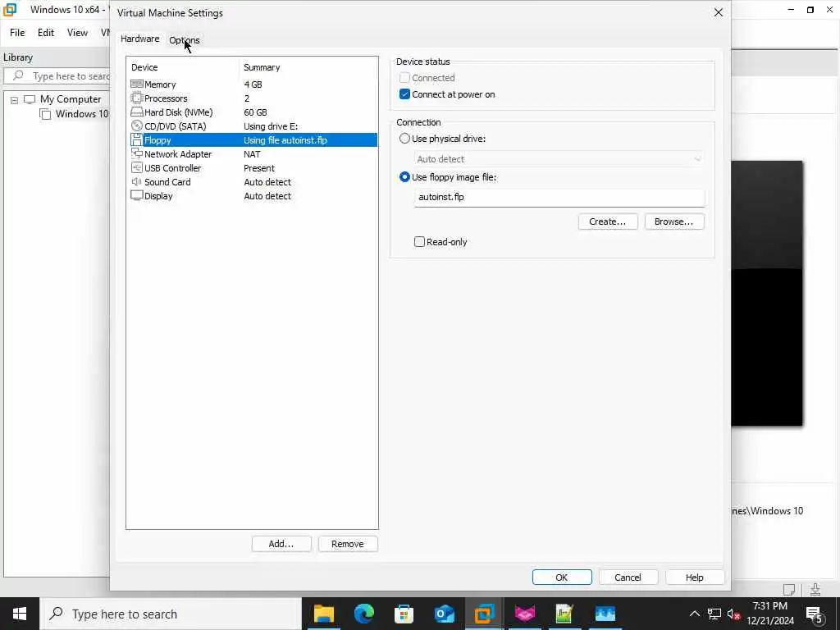Click the USB Controller icon

pyautogui.click(x=137, y=167)
